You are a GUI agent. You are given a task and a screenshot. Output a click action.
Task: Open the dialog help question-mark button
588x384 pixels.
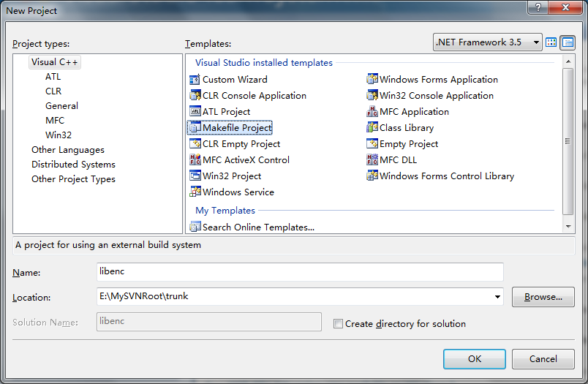(538, 7)
